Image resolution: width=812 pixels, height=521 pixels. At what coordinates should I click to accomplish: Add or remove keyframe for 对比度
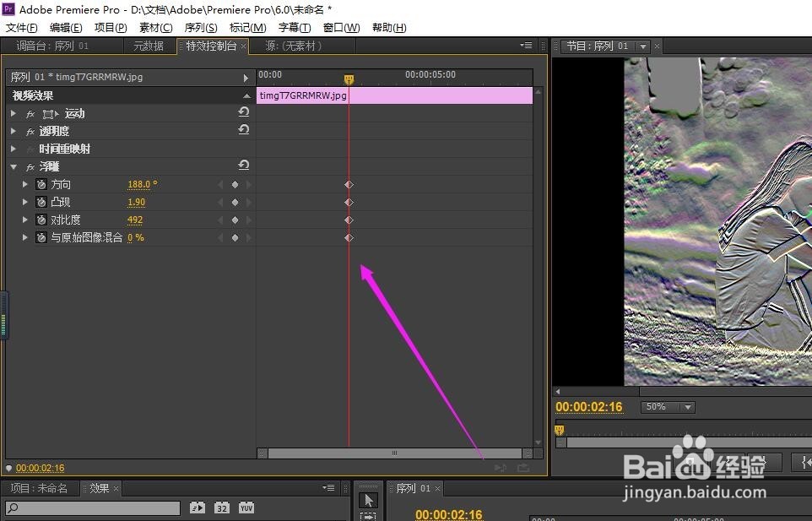pyautogui.click(x=235, y=220)
